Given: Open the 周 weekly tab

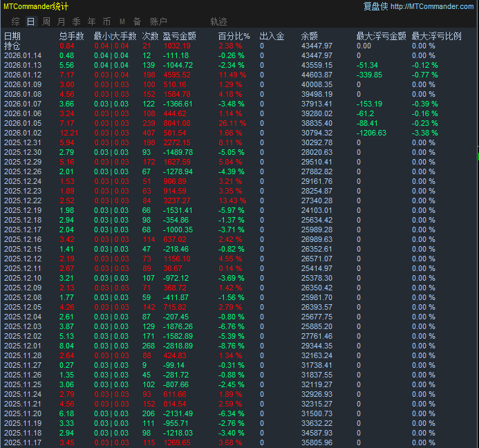Looking at the screenshot, I should pyautogui.click(x=46, y=21).
